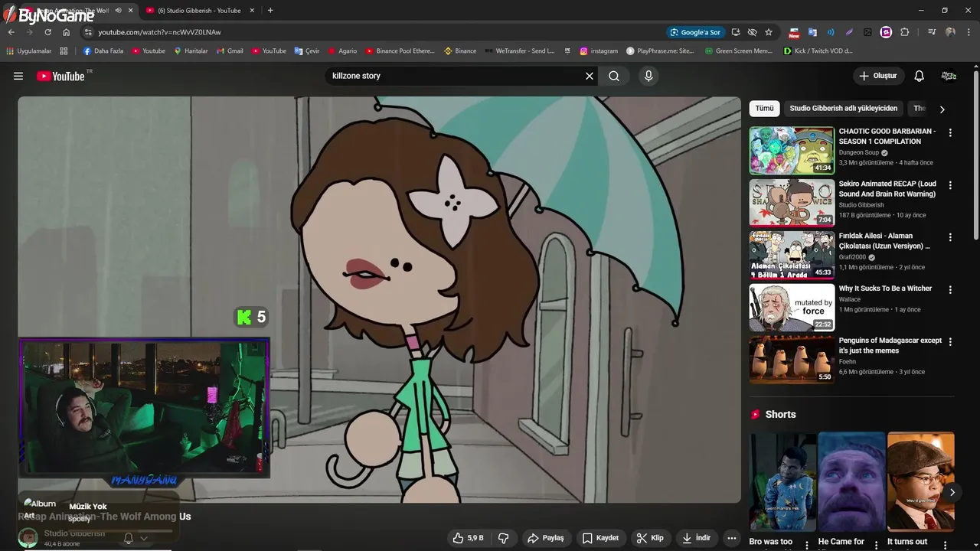Open the Extensions puzzle icon
Image resolution: width=980 pixels, height=551 pixels.
pos(904,32)
